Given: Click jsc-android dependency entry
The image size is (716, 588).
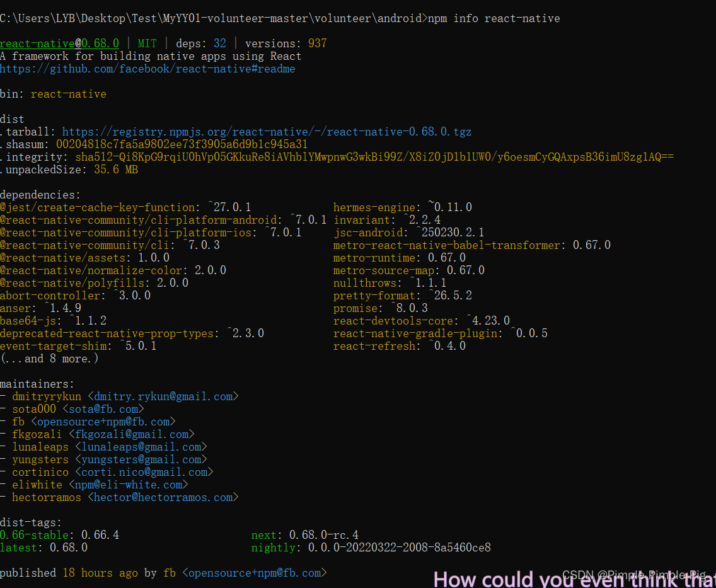Looking at the screenshot, I should point(408,233).
